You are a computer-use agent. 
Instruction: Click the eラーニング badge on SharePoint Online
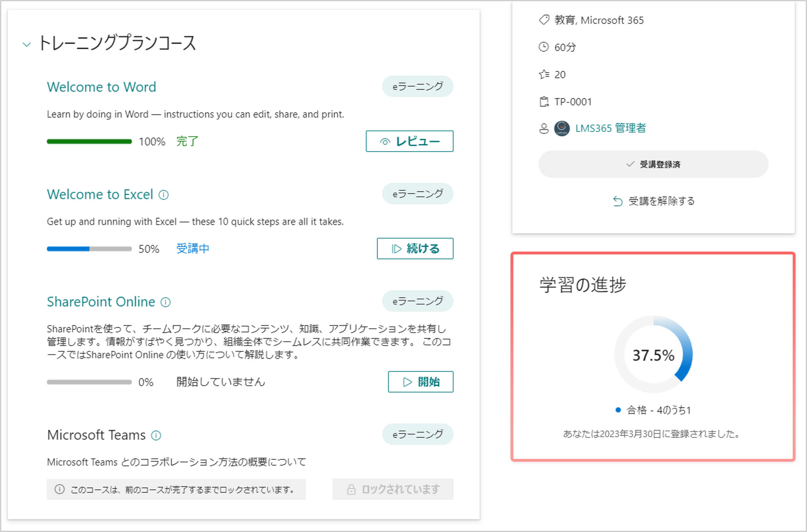(x=418, y=301)
